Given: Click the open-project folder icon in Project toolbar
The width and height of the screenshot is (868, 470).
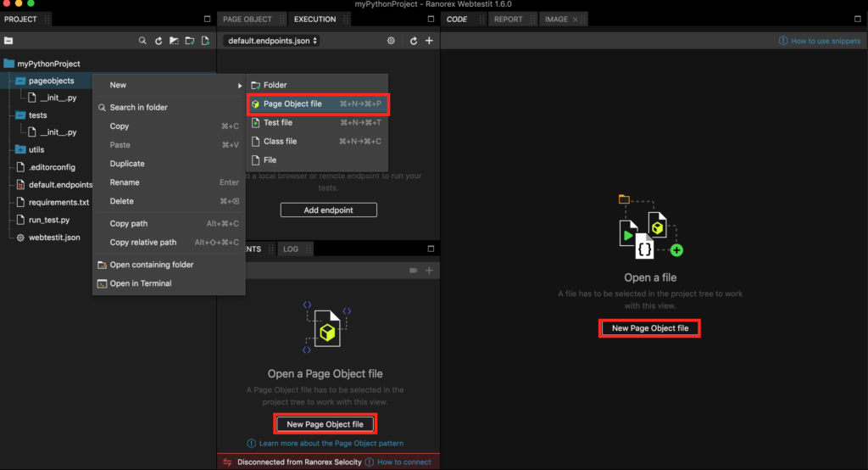Looking at the screenshot, I should 174,41.
